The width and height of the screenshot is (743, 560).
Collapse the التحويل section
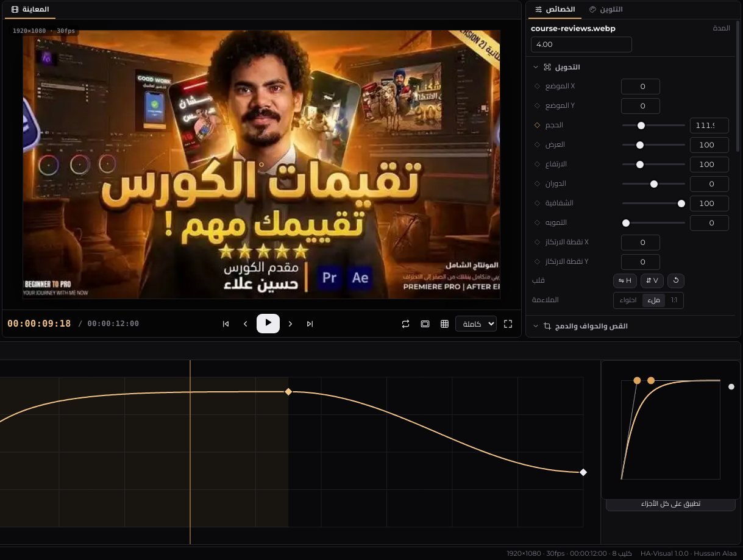(x=536, y=66)
